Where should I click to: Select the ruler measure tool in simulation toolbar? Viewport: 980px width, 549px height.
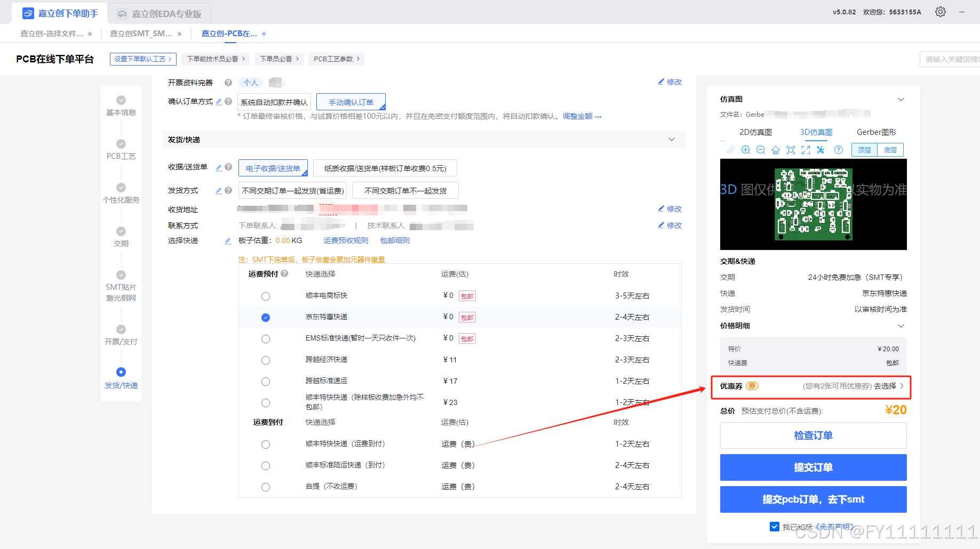731,150
